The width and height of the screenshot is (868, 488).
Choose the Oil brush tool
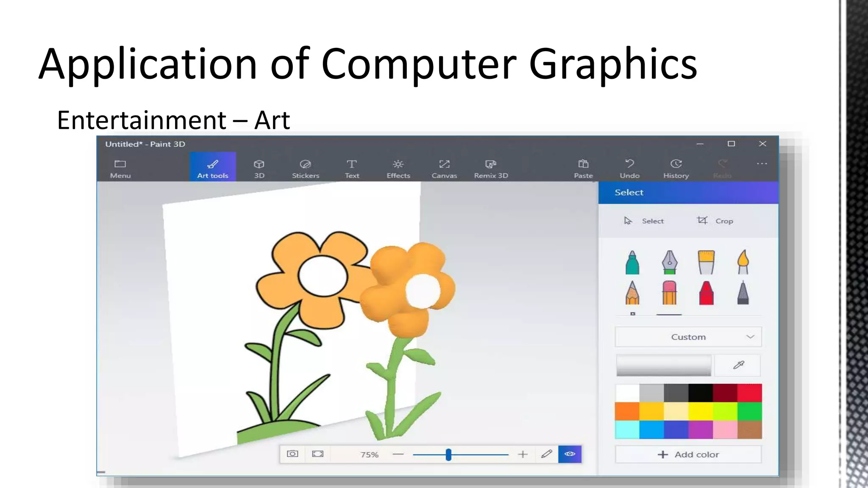[x=706, y=262]
